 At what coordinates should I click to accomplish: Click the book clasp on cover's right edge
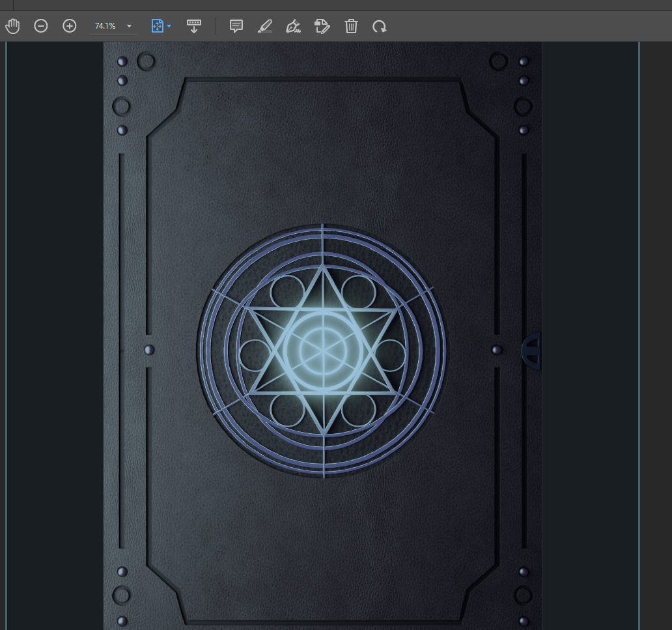point(532,351)
